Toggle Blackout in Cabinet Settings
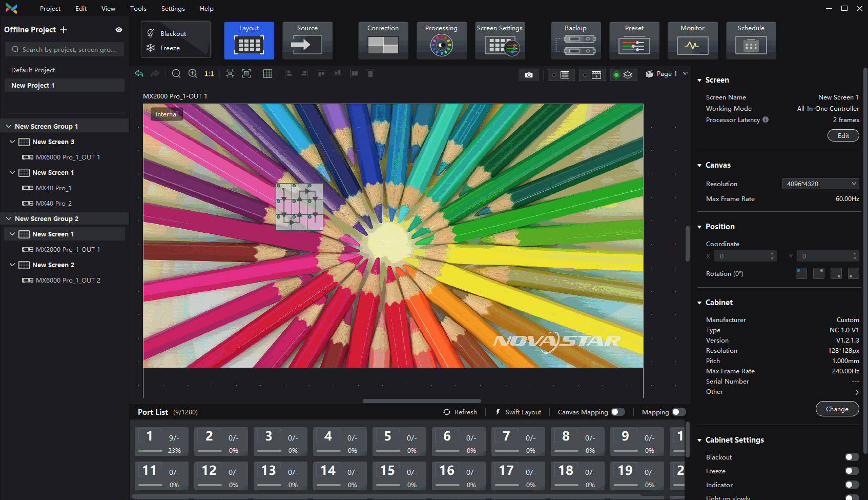The width and height of the screenshot is (868, 500). (x=852, y=457)
